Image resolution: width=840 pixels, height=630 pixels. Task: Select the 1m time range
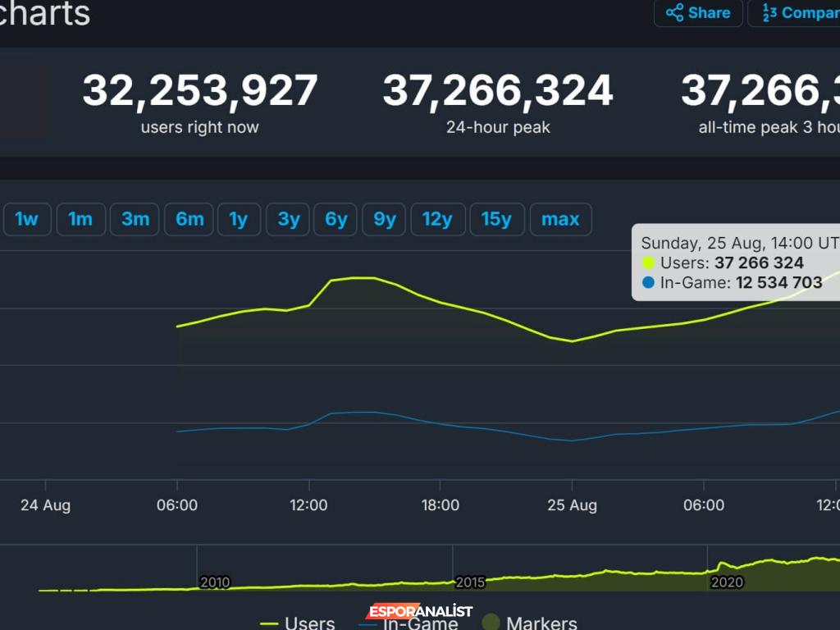(81, 219)
